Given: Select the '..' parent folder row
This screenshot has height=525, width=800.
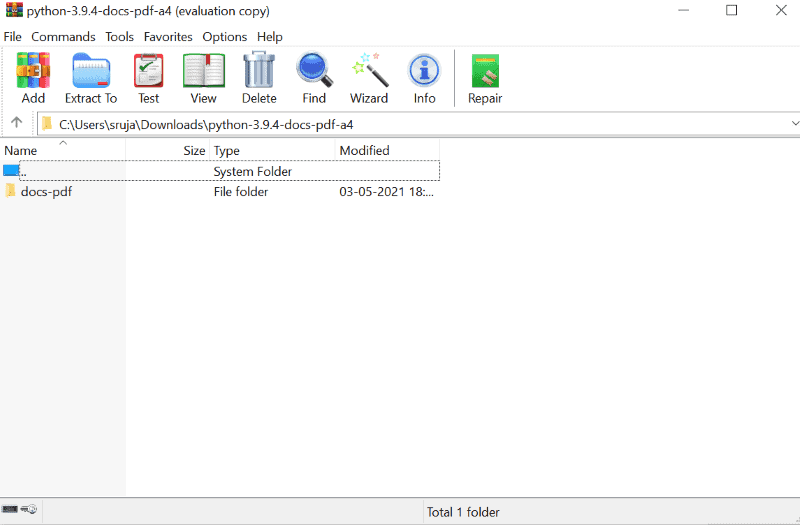Looking at the screenshot, I should [220, 171].
